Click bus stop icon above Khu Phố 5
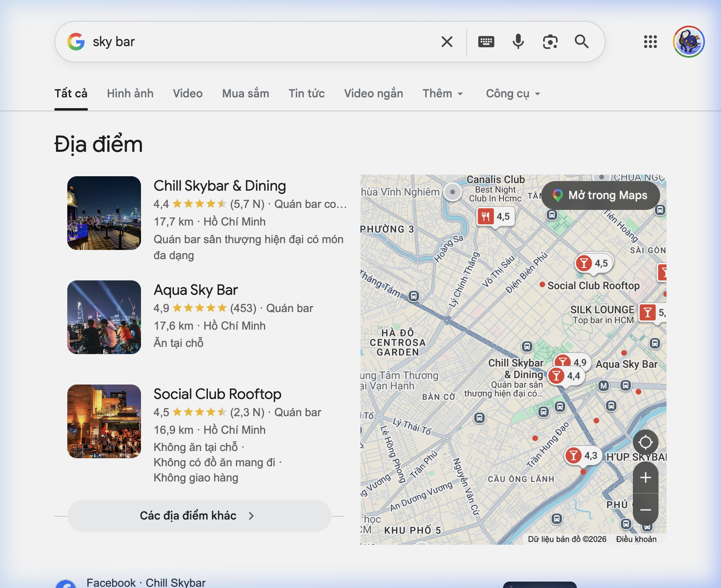Viewport: 721px width, 588px height. click(x=556, y=519)
